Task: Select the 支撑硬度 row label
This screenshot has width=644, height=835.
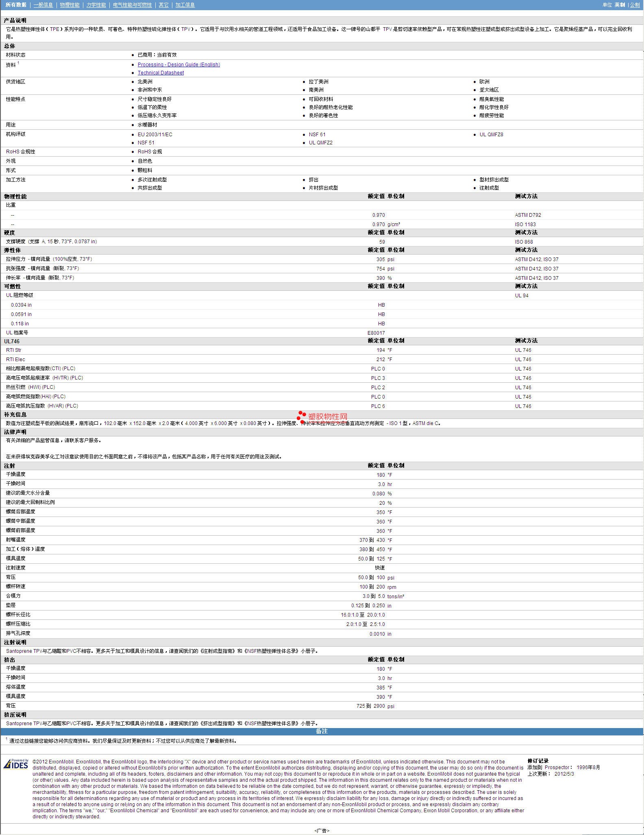Action: (x=51, y=242)
